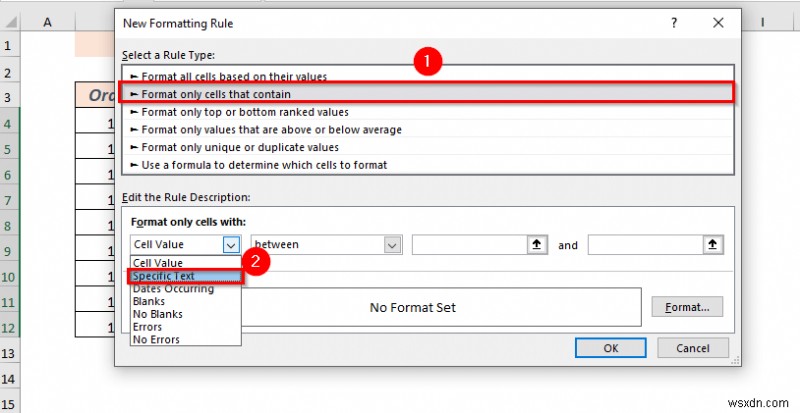Pick 'Blanks' in the dropdown list
The image size is (800, 413).
pos(149,301)
